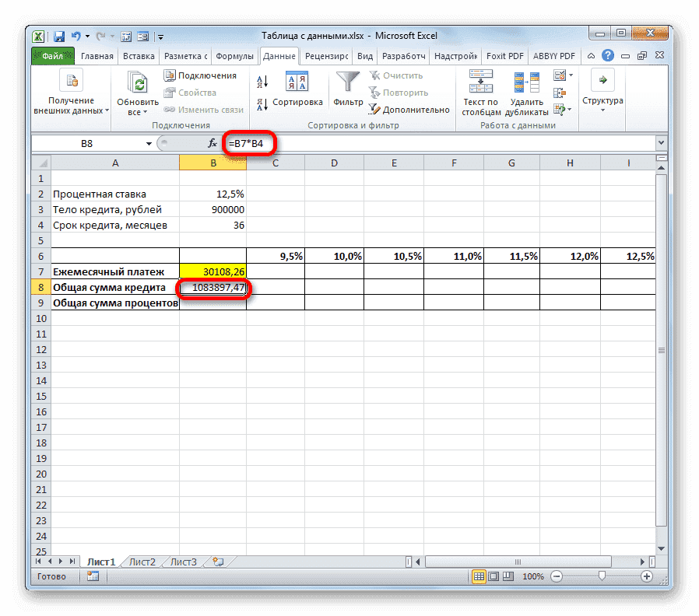The width and height of the screenshot is (699, 616).
Task: Click the Save icon in quick access toolbar
Action: coord(58,36)
